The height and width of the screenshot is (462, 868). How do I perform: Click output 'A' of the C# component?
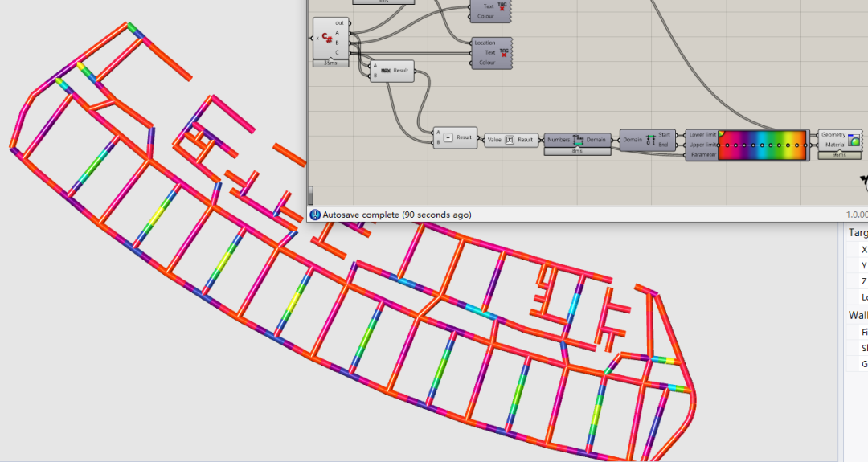coord(337,33)
